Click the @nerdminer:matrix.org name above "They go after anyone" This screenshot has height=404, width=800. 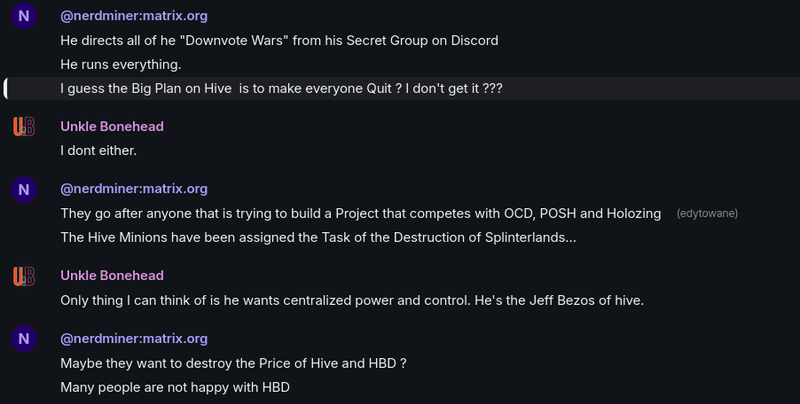134,188
